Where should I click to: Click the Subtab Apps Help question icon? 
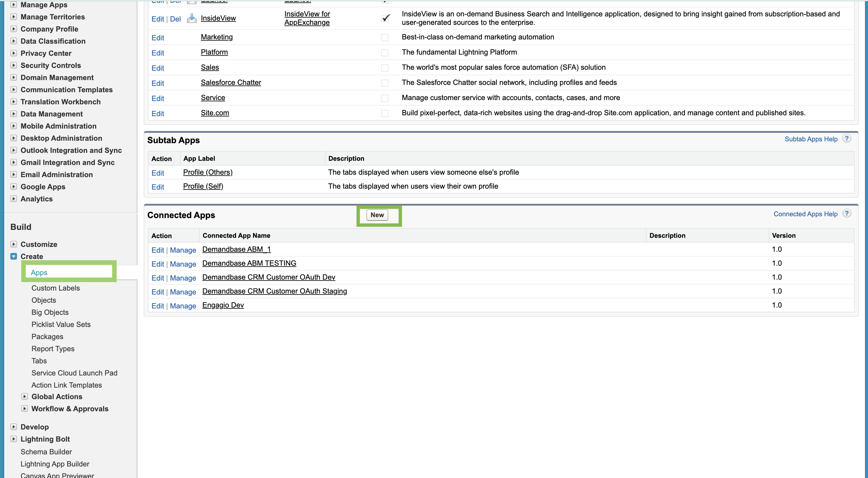click(846, 139)
